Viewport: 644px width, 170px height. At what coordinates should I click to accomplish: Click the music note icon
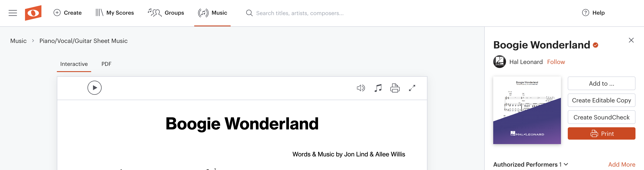coord(378,88)
